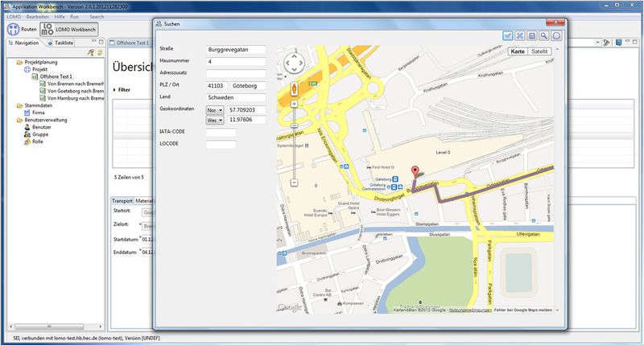Save using the floppy disk icon in Suchen dialog
The height and width of the screenshot is (345, 644).
532,35
